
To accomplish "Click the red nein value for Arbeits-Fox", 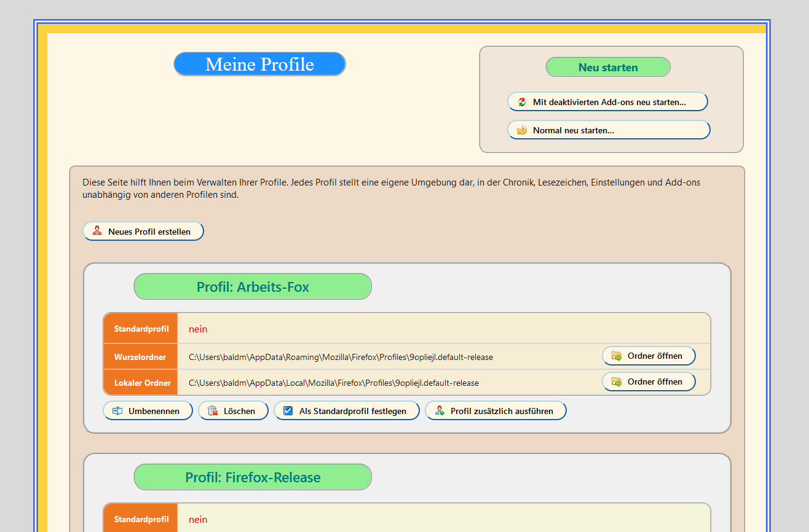I will [x=198, y=329].
